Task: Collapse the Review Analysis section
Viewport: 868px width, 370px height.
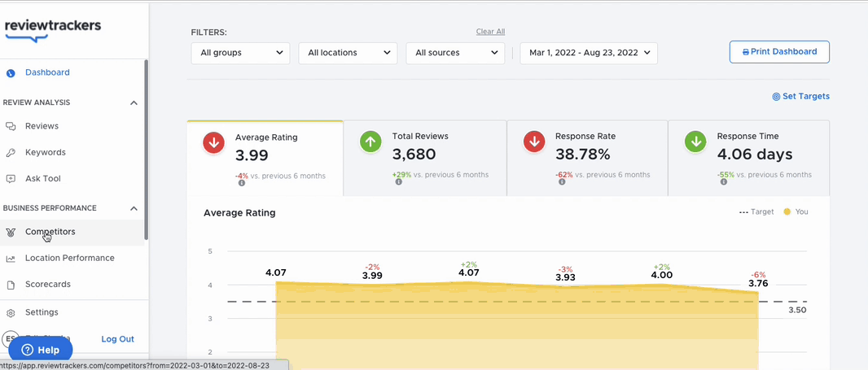Action: click(134, 103)
